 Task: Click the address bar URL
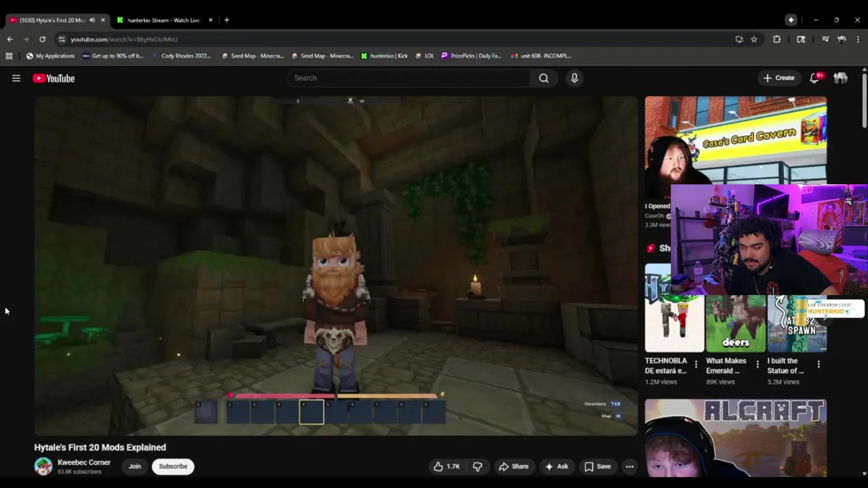124,39
